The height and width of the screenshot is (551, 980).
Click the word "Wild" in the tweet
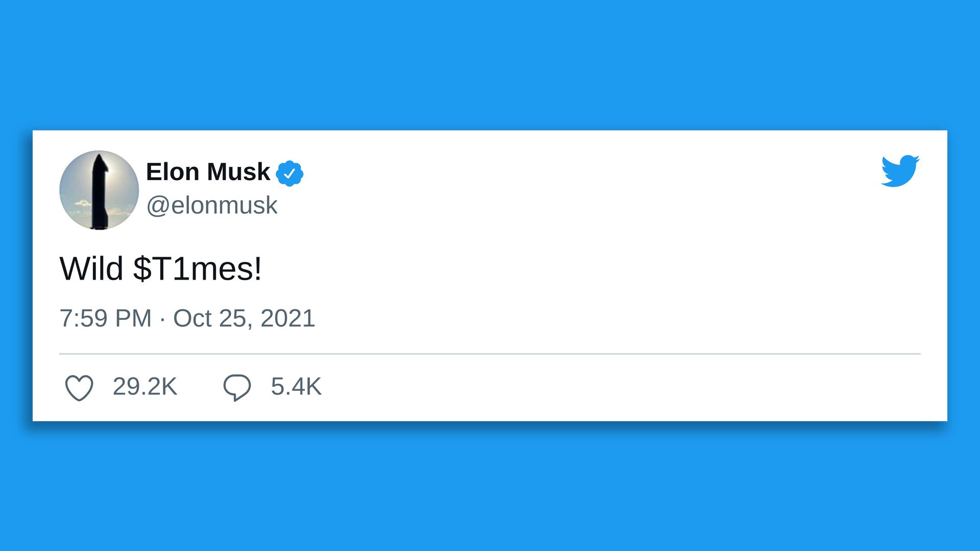(91, 268)
